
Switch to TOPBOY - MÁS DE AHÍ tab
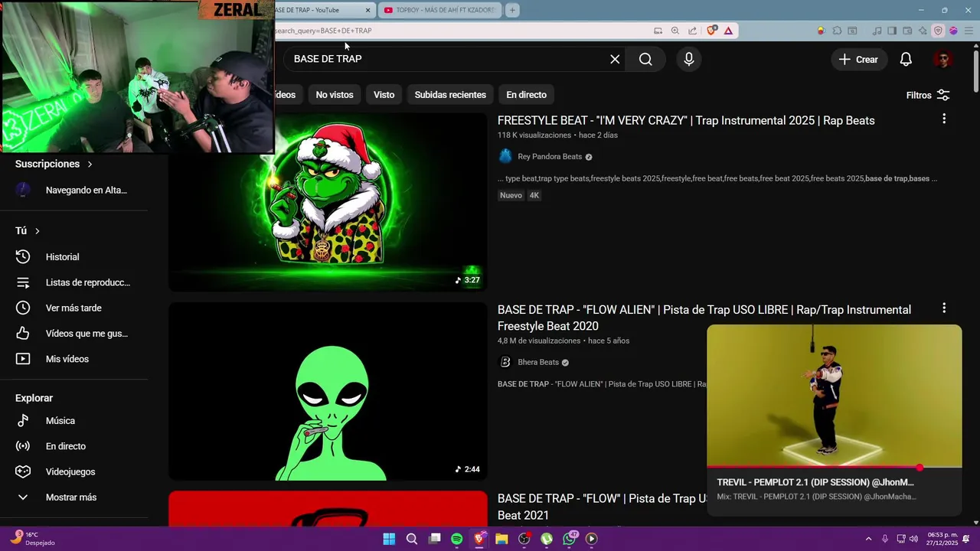point(439,10)
